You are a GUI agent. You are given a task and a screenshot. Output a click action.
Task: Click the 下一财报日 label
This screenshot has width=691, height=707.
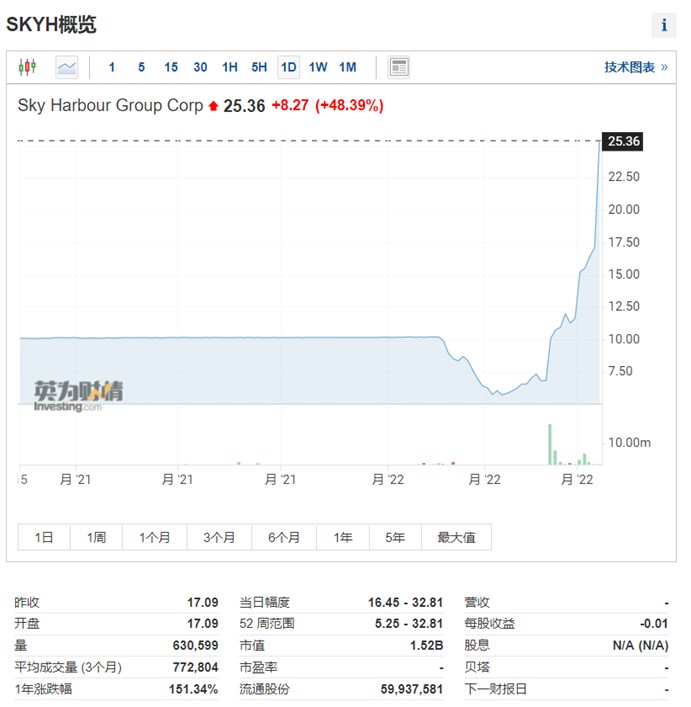496,689
